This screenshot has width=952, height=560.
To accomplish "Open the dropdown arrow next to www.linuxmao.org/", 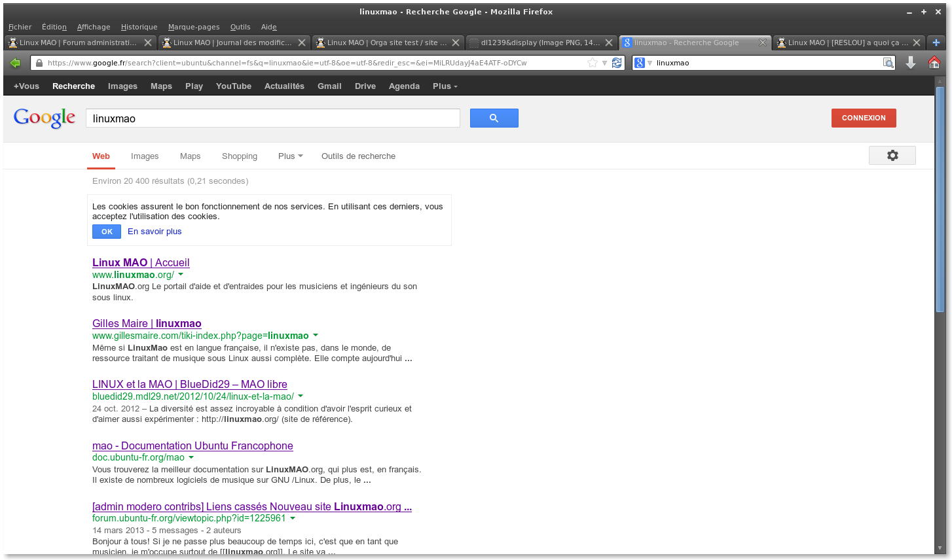I will [181, 275].
